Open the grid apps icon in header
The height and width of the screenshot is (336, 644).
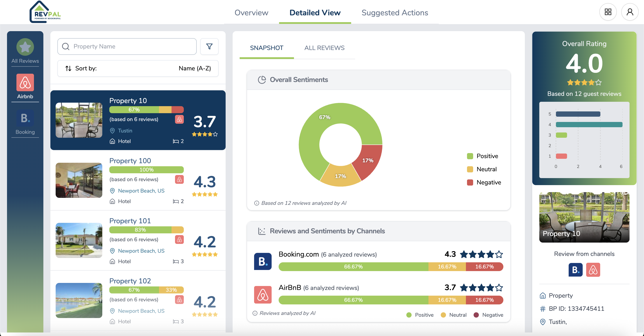click(608, 12)
